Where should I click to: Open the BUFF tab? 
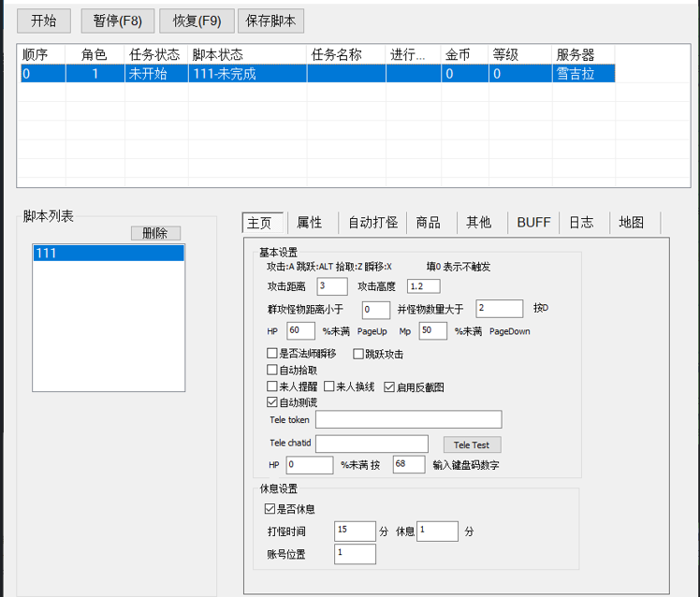(x=533, y=223)
